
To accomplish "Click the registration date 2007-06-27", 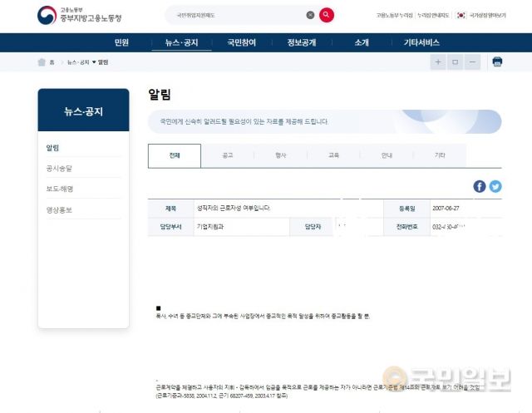I will click(446, 209).
